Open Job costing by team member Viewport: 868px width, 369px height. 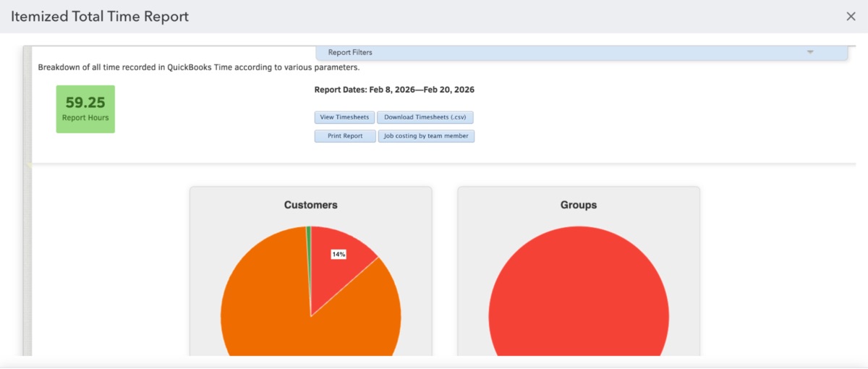tap(426, 136)
